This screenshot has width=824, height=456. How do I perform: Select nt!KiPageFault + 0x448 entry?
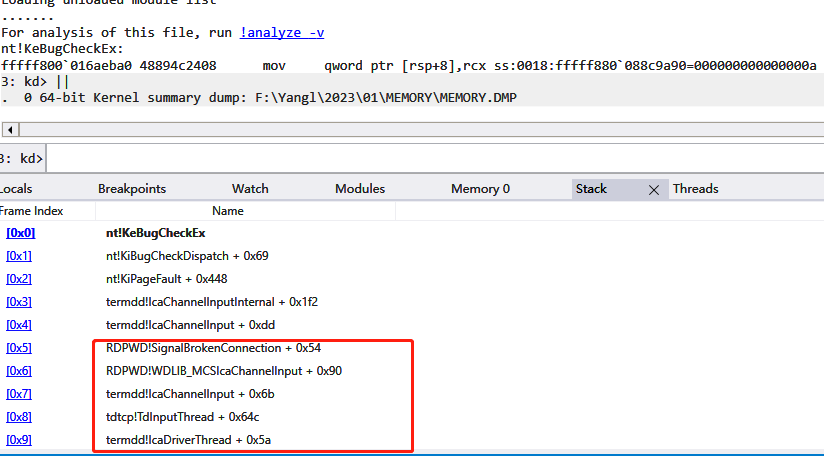click(167, 279)
